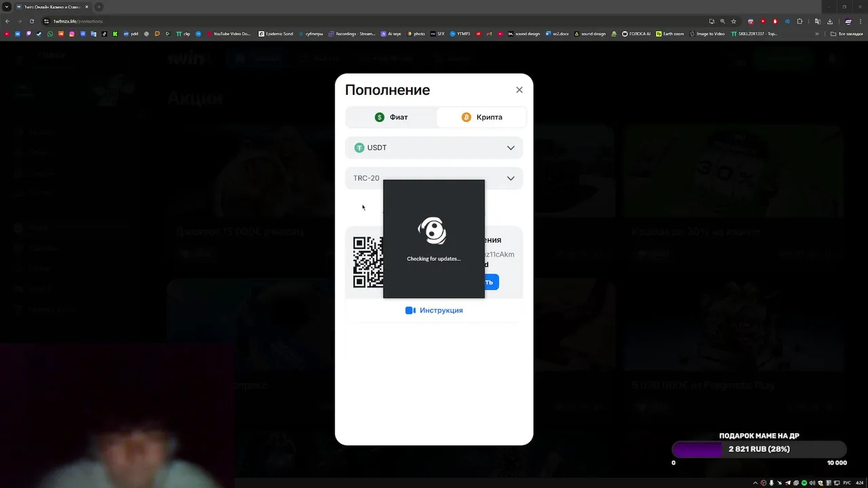868x488 pixels.
Task: Open the 4:24 system clock
Action: coord(859,483)
